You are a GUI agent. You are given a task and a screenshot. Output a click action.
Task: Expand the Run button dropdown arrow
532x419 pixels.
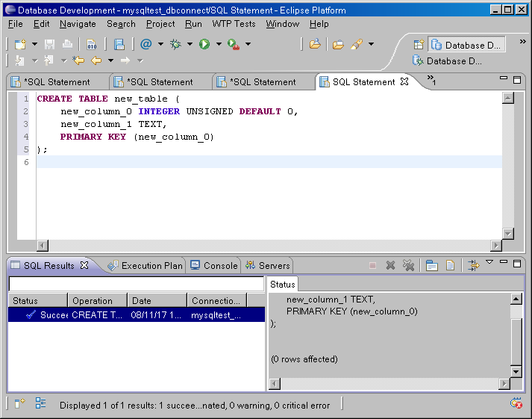[x=219, y=44]
